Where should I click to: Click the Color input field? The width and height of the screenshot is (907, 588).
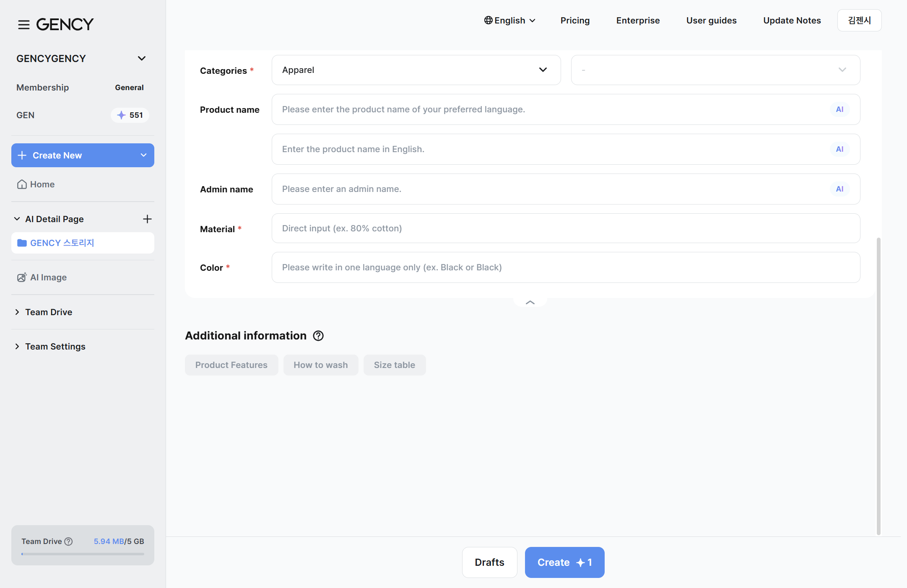566,267
